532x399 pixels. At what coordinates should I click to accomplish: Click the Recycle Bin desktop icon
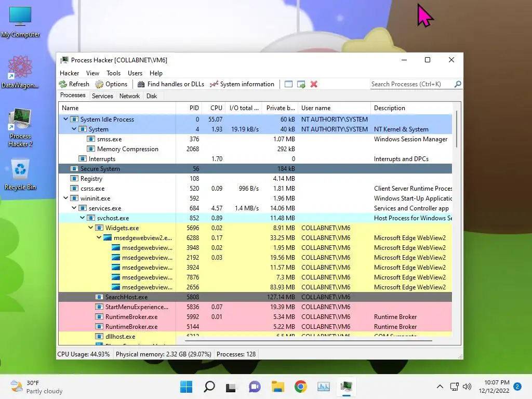click(x=20, y=175)
